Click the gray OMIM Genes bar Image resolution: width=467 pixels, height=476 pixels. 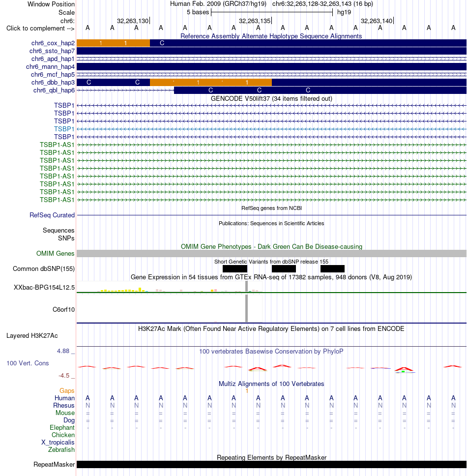click(x=271, y=253)
